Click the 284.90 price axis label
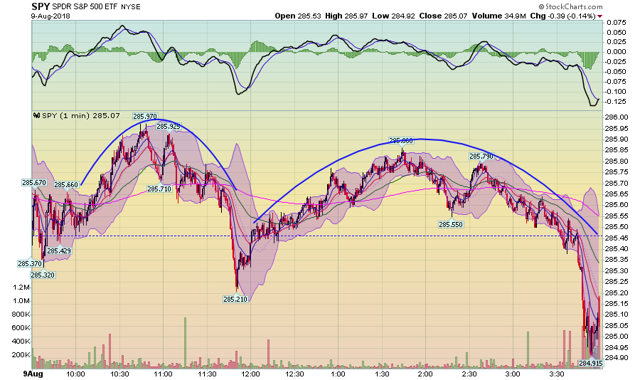The width and height of the screenshot is (640, 380). [617, 358]
